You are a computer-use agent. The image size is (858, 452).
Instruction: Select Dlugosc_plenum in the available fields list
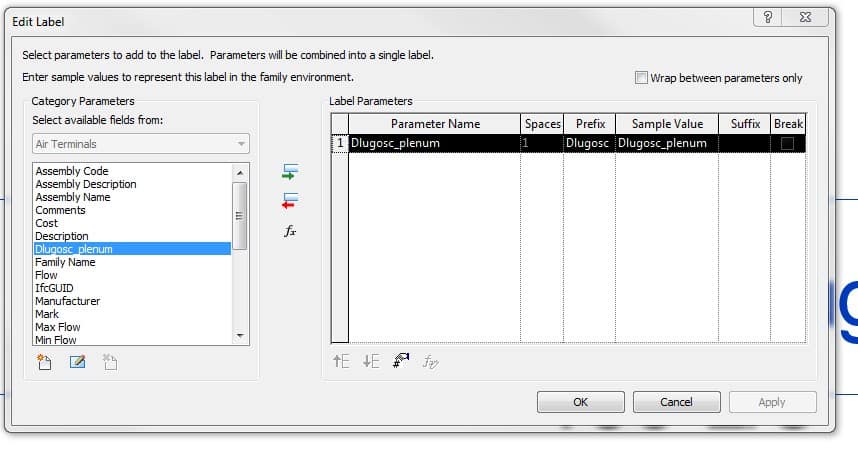131,249
